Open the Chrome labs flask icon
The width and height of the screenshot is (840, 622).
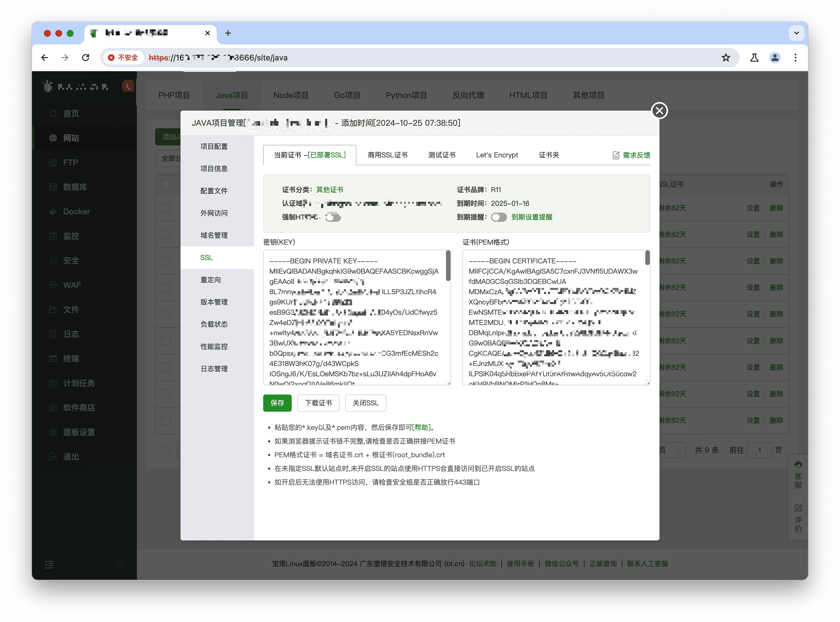coord(754,58)
